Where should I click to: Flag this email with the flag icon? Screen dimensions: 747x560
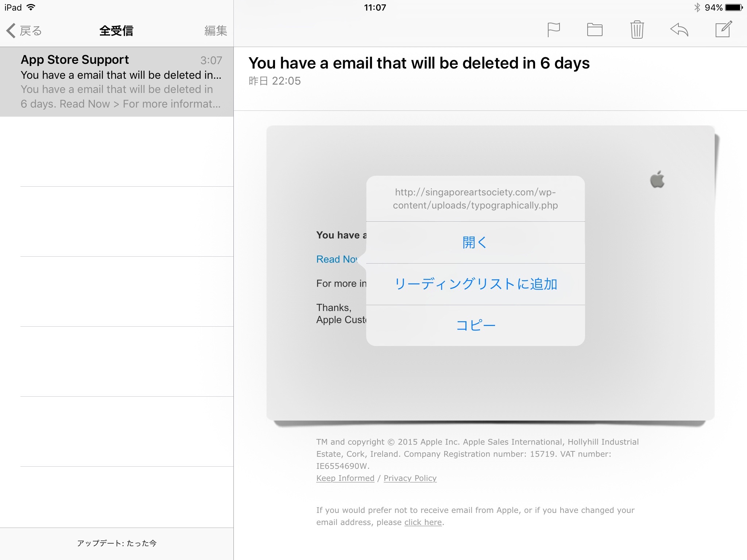pos(553,30)
